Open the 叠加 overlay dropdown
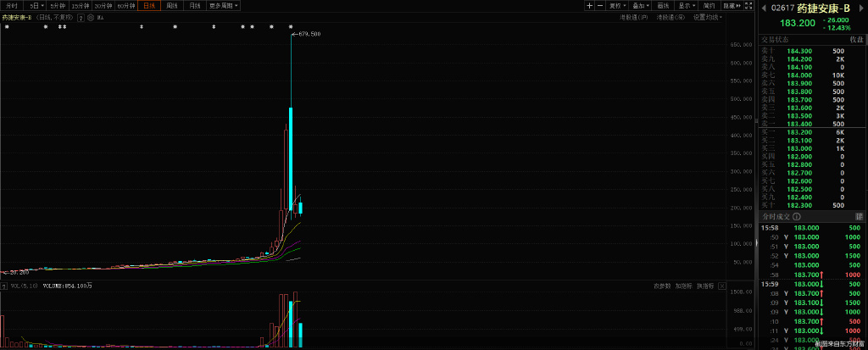The width and height of the screenshot is (868, 350). 641,6
